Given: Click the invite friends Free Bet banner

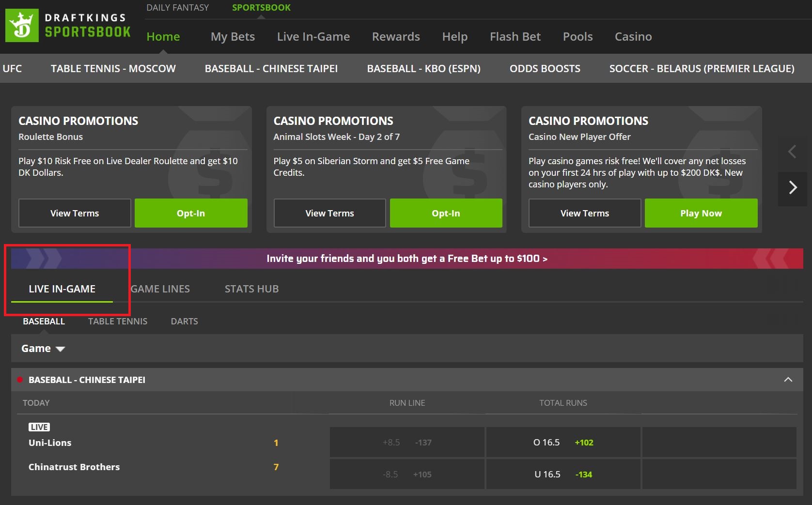Looking at the screenshot, I should click(x=407, y=259).
